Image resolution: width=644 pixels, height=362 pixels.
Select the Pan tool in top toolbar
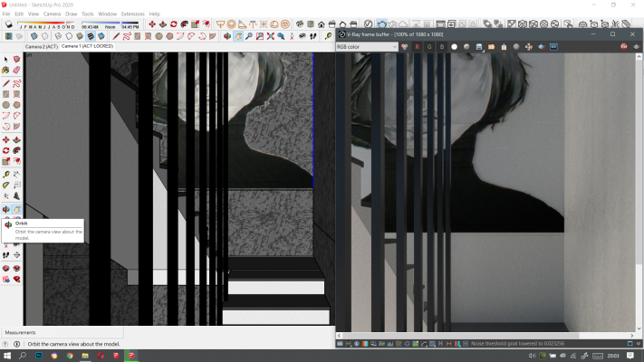[238, 36]
